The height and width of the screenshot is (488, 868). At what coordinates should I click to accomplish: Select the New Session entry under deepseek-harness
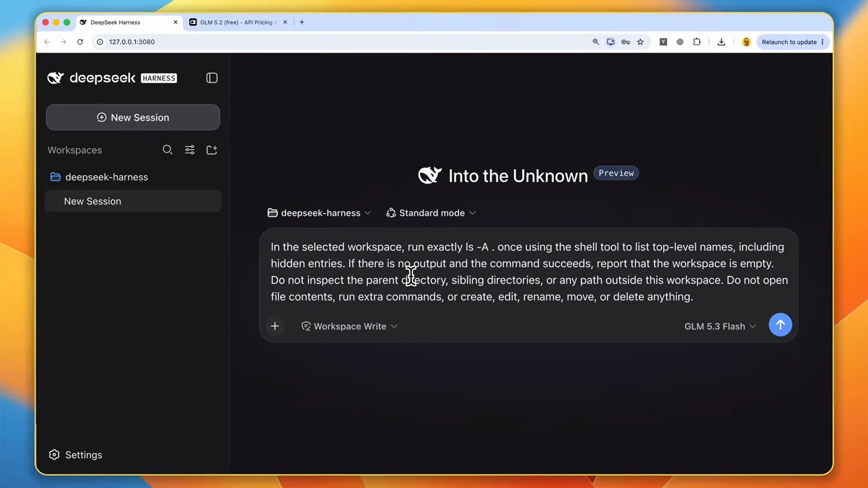tap(133, 201)
